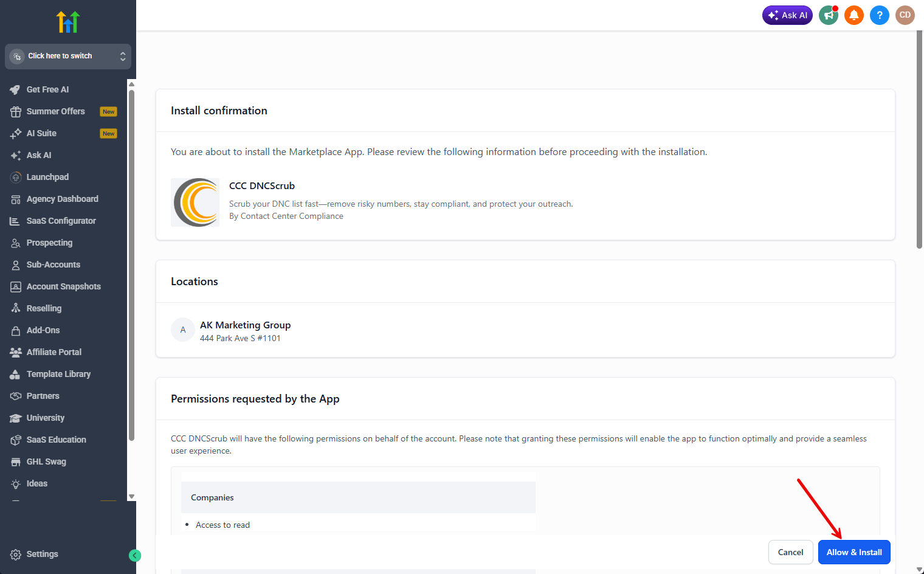The height and width of the screenshot is (574, 924).
Task: Click the Reselling icon
Action: (x=16, y=308)
